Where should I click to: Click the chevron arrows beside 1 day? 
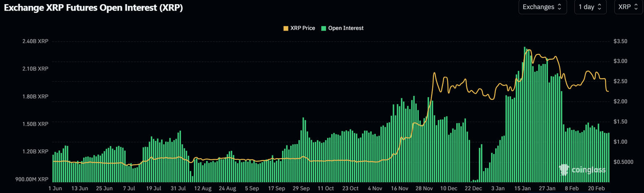pyautogui.click(x=599, y=7)
